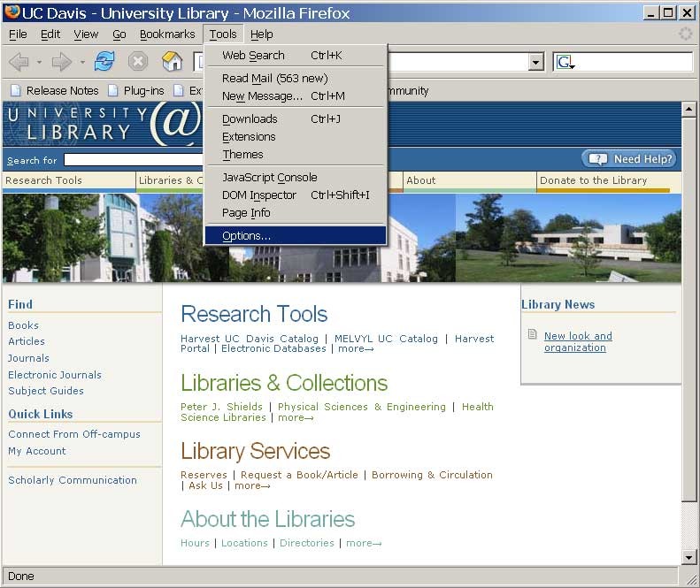Click the Articles link
This screenshot has height=588, width=700.
[27, 341]
